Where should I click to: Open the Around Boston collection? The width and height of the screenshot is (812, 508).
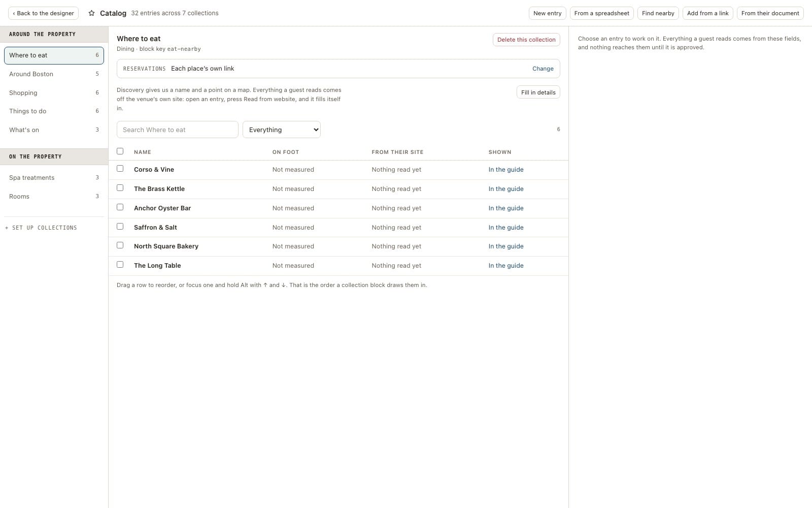54,74
